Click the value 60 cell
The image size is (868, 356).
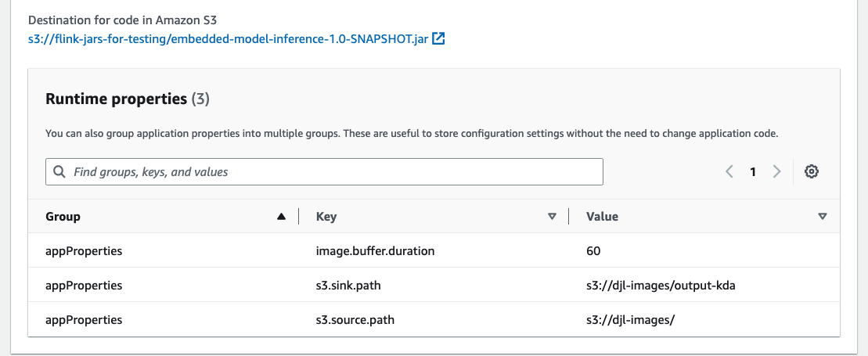point(593,251)
